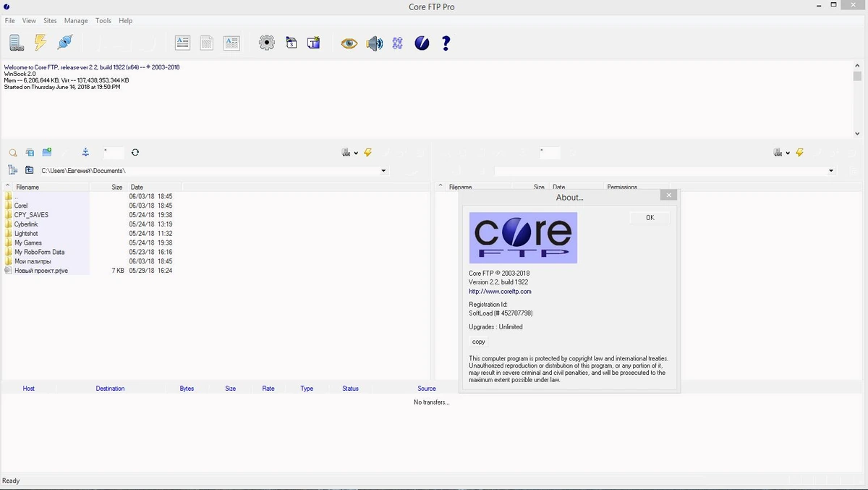The image size is (868, 490).
Task: Toggle the eye view icon
Action: 349,43
